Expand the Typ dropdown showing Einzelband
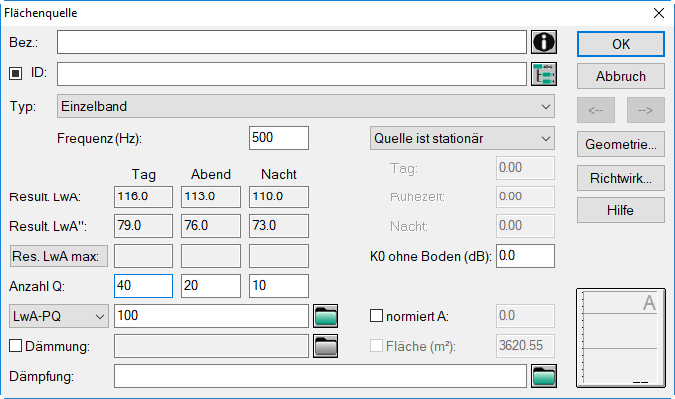Image resolution: width=675 pixels, height=399 pixels. click(306, 106)
